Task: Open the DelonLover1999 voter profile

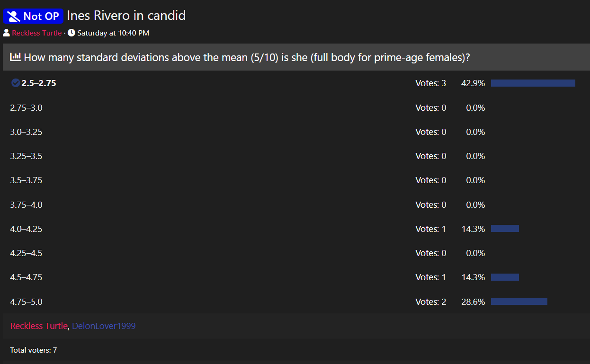Action: click(x=104, y=326)
